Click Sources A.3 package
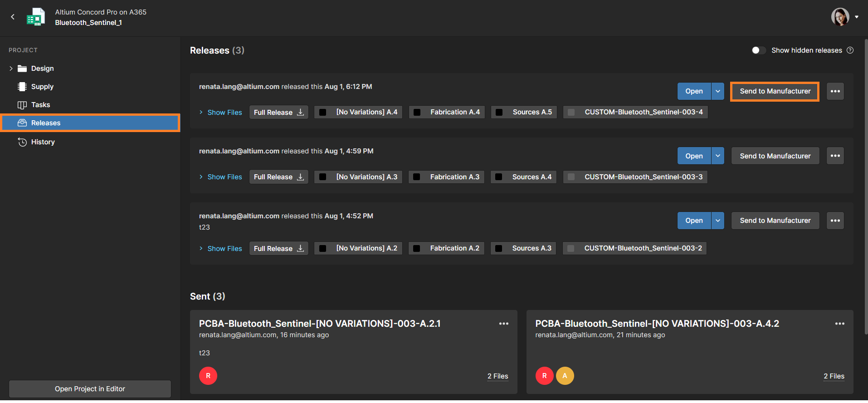Image resolution: width=868 pixels, height=403 pixels. (523, 248)
